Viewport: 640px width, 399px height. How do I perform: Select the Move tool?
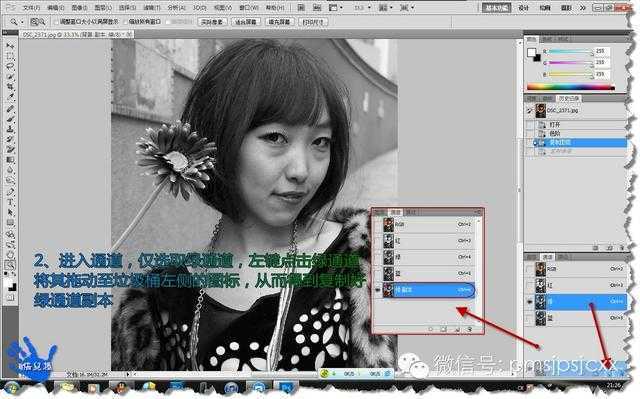click(10, 46)
